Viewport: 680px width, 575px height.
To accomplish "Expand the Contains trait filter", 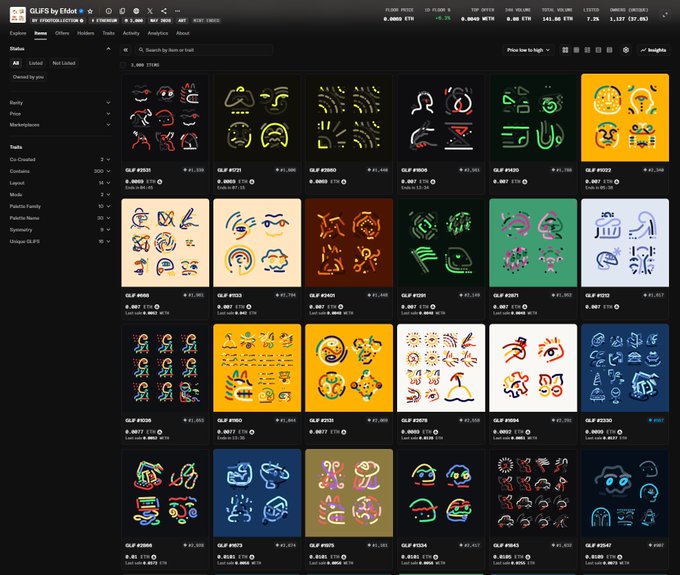I will (x=60, y=171).
